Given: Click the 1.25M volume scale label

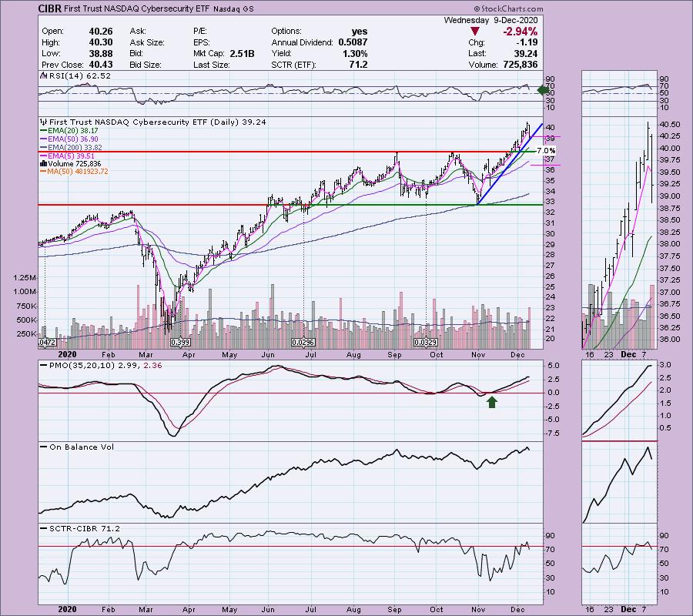Looking at the screenshot, I should (25, 278).
